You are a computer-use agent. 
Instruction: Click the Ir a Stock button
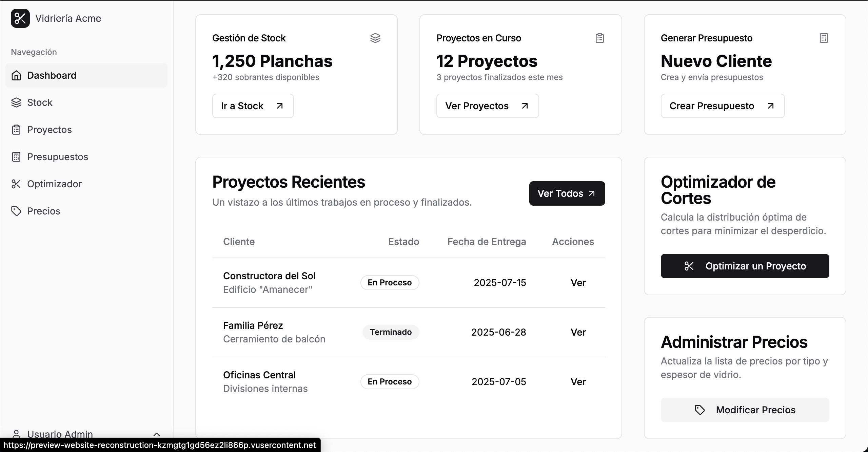point(253,106)
